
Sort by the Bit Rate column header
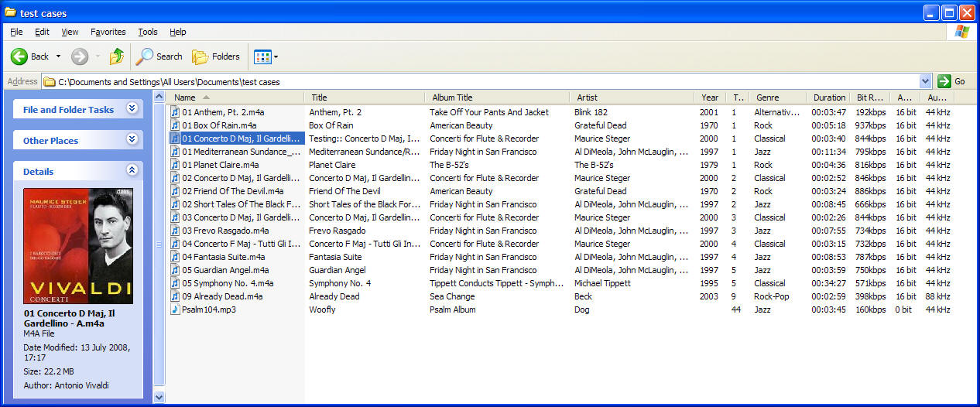(870, 97)
